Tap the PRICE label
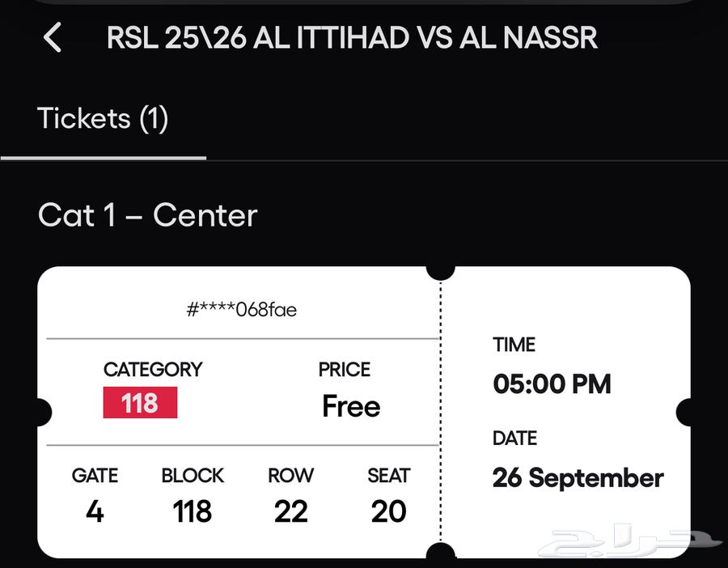Screen dimensions: 728x568 pos(344,370)
